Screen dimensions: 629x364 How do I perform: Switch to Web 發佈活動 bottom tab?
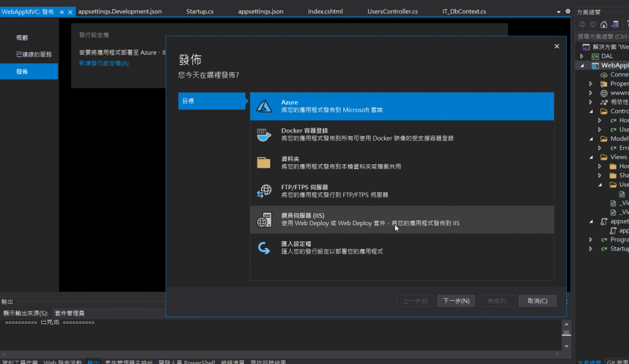[62, 362]
